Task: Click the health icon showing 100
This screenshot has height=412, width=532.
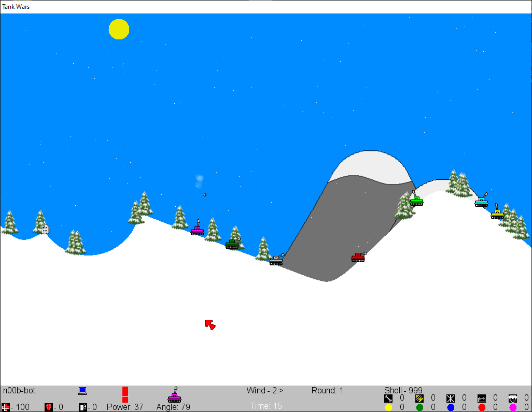Action: coord(6,407)
